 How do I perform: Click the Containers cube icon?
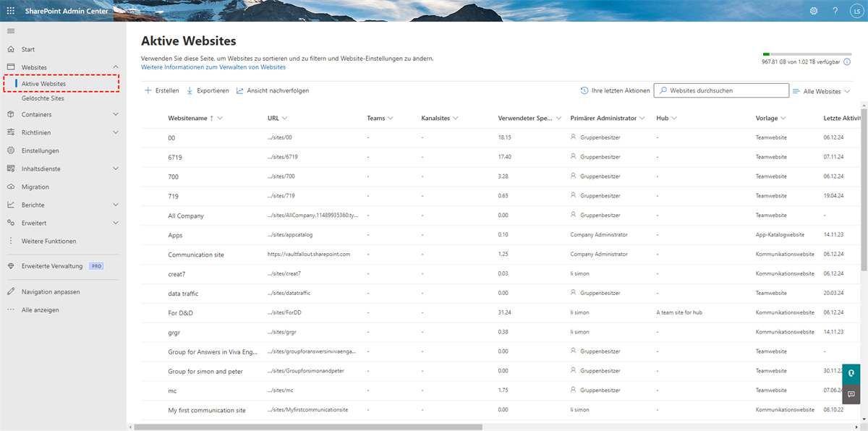tap(11, 114)
